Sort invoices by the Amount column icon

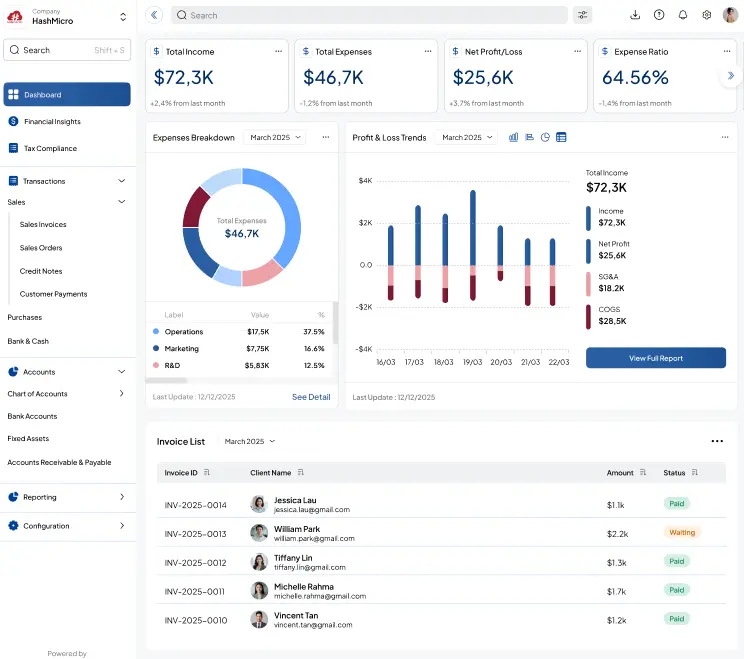point(643,473)
